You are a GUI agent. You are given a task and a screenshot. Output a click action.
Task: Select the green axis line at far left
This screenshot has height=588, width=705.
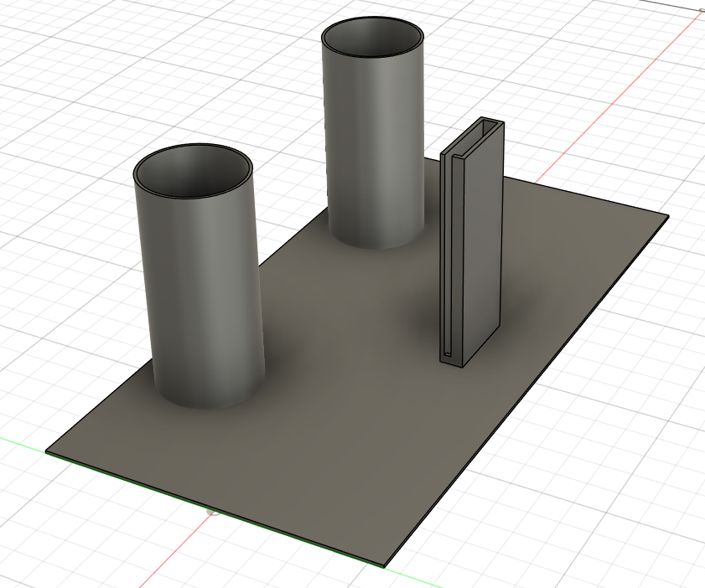point(21,445)
